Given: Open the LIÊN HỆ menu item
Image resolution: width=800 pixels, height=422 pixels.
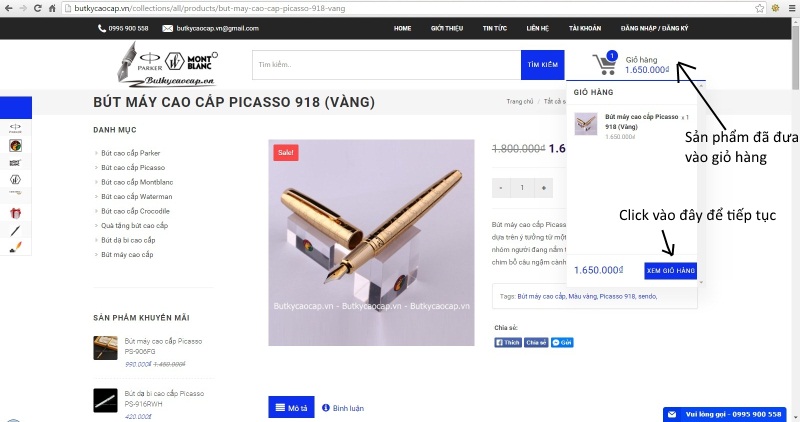Looking at the screenshot, I should (538, 29).
